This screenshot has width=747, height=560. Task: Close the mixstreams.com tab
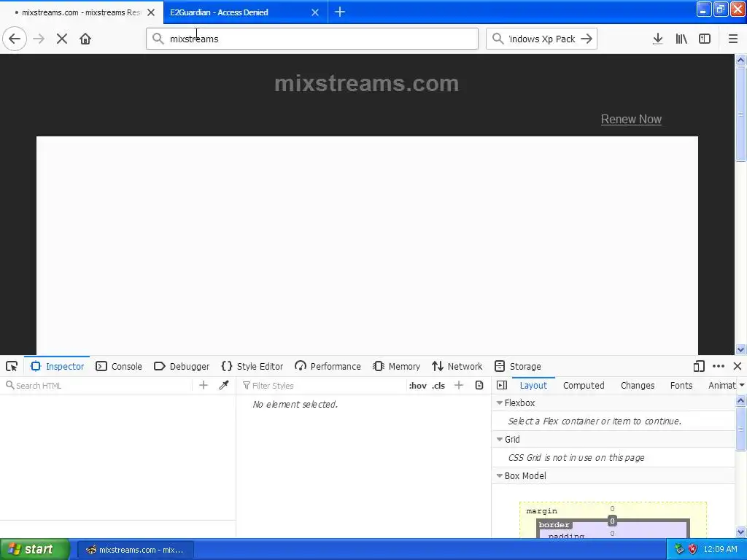151,12
